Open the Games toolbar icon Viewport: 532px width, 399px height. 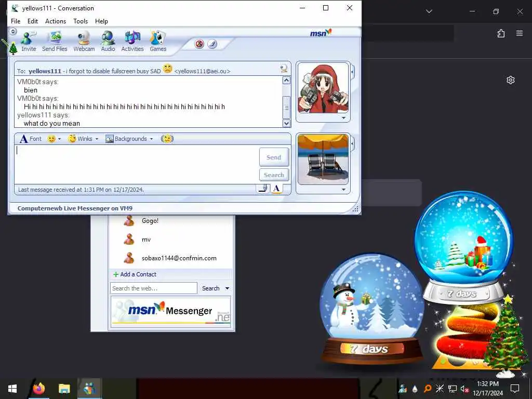158,42
